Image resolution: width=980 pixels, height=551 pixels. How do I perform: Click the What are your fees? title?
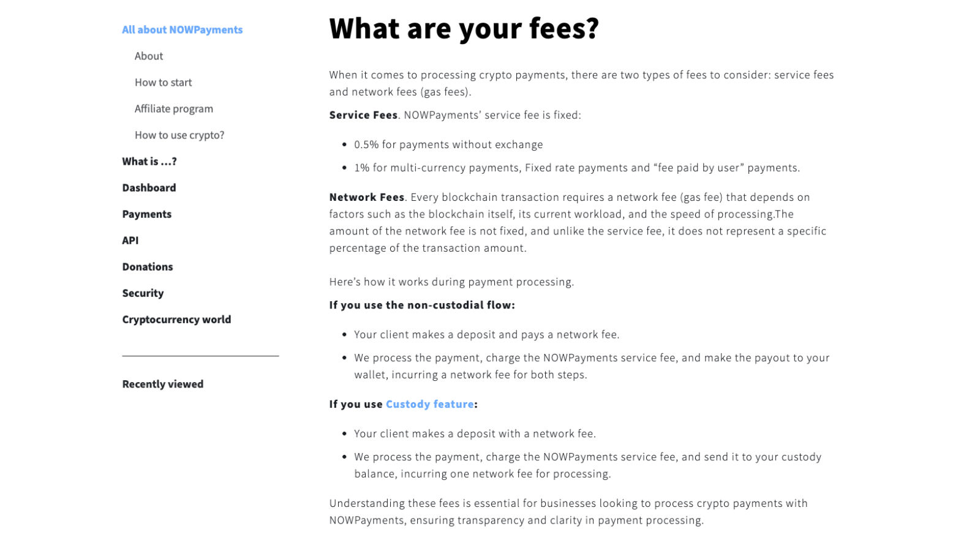(x=464, y=28)
